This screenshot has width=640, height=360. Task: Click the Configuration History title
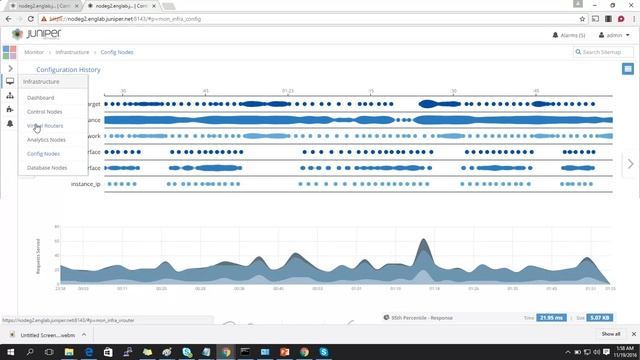(68, 70)
